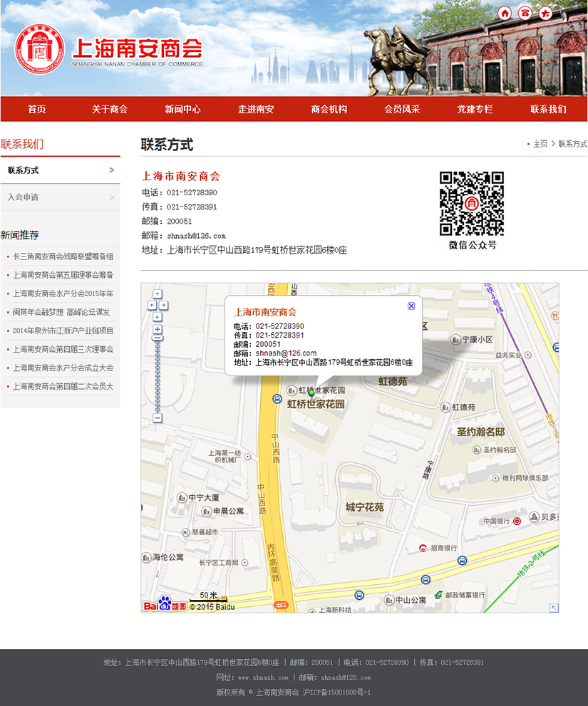Click the home icon in header
The image size is (588, 706).
(x=504, y=13)
